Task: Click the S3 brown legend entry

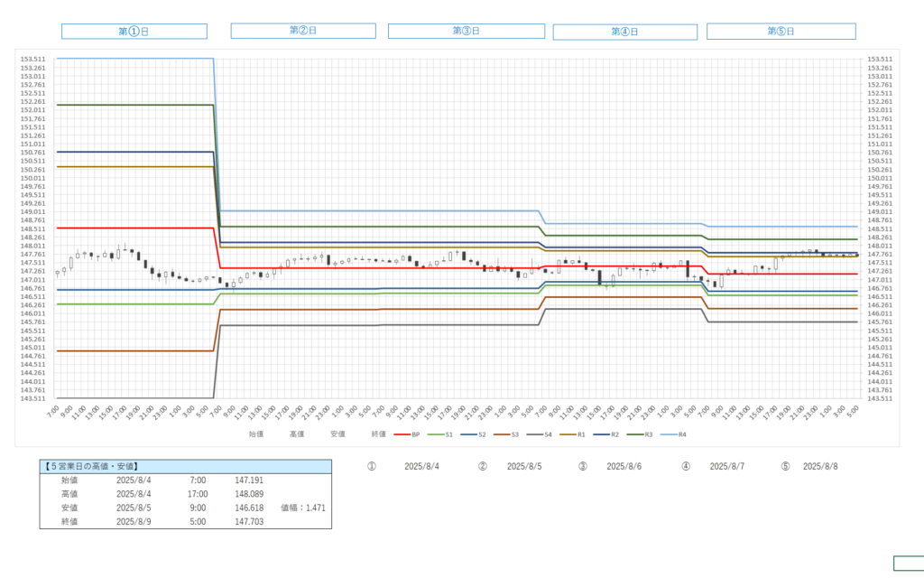Action: click(507, 434)
